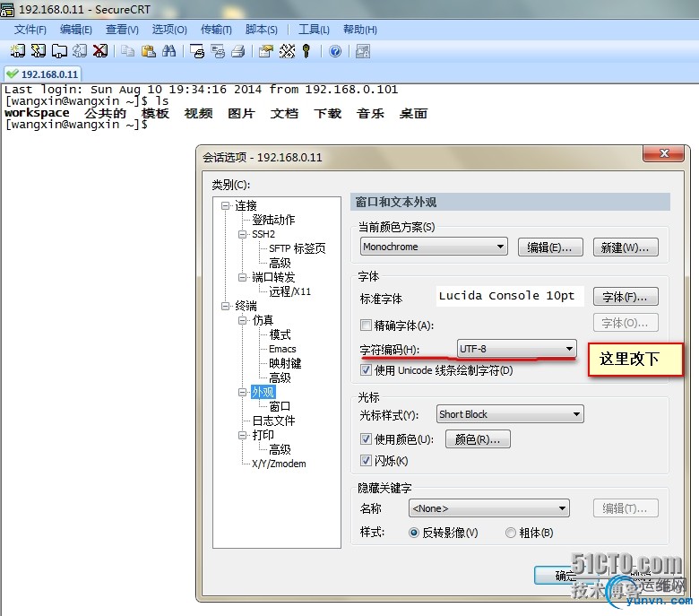
Task: Toggle 使用 Unicode 线条绘制字符 checkbox
Action: pos(366,369)
